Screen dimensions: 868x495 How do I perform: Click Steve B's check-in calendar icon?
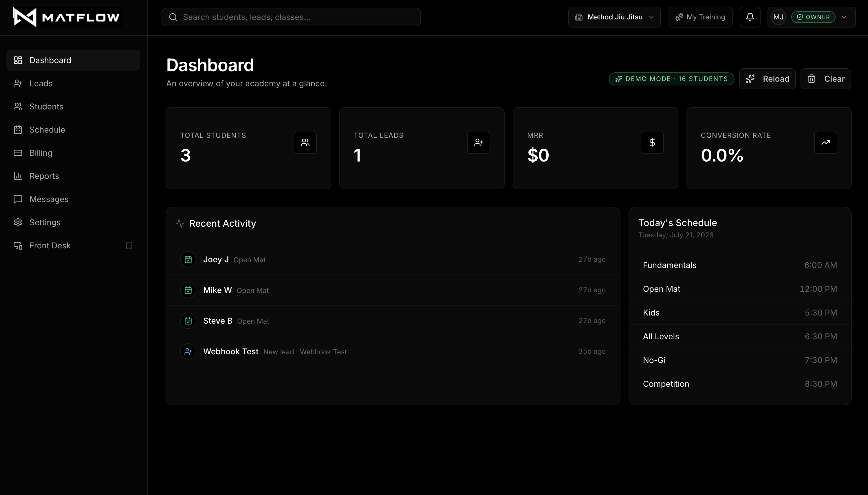(188, 321)
